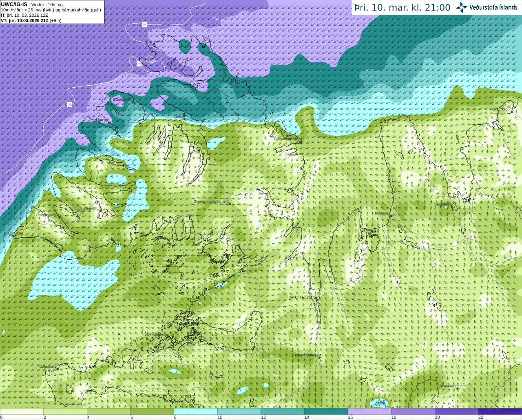
Task: Click the legend value label 22
Action: [x=481, y=417]
